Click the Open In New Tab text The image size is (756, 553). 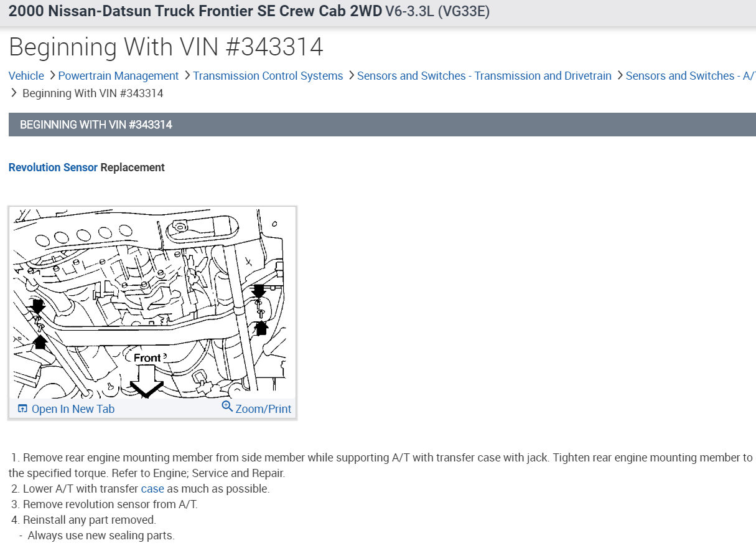[73, 409]
